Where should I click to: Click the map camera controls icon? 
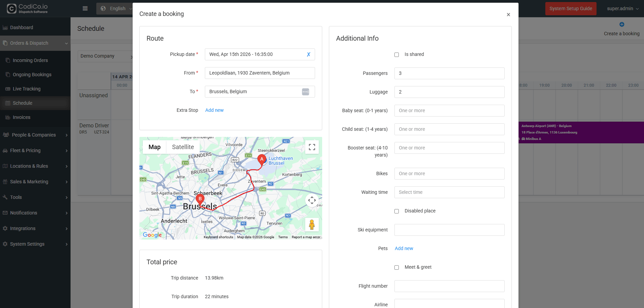click(312, 200)
